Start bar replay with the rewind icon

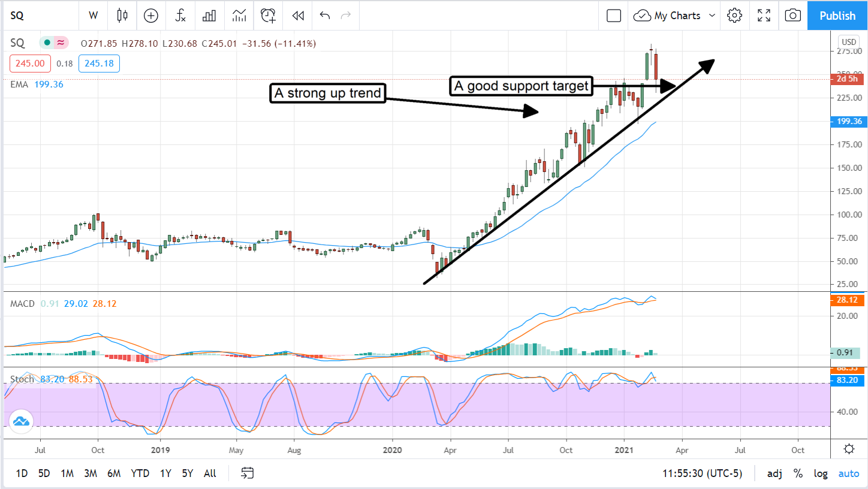(297, 16)
